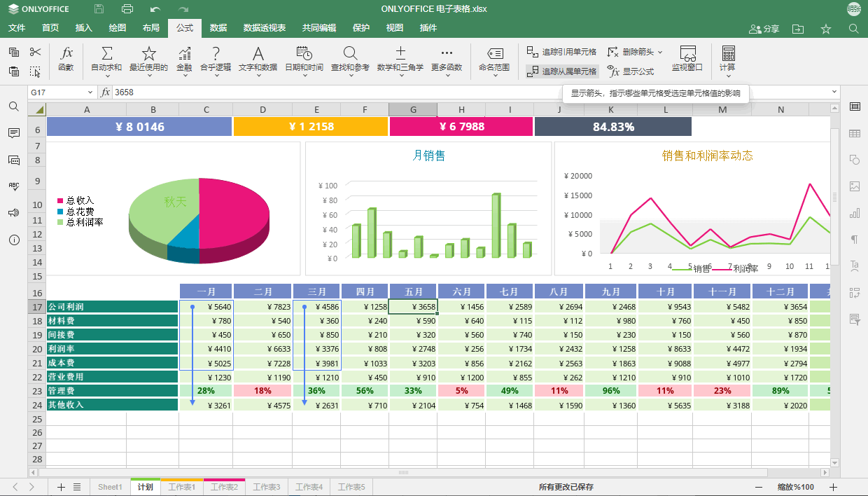The image size is (868, 496).
Task: Open the 命名范围 named ranges tool
Action: point(494,60)
